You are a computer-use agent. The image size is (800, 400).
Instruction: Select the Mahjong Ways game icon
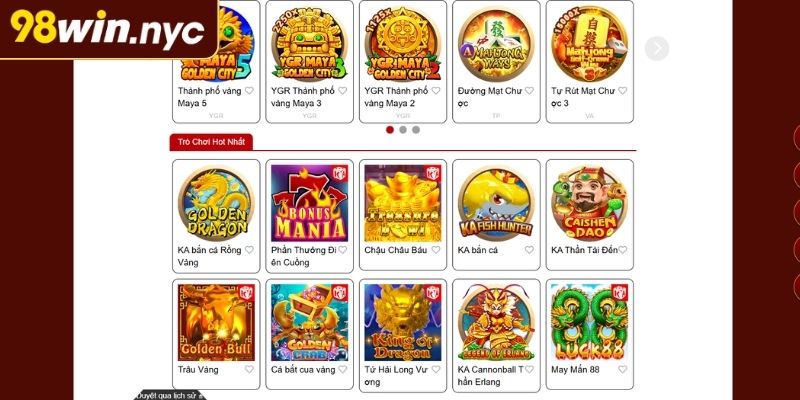496,43
